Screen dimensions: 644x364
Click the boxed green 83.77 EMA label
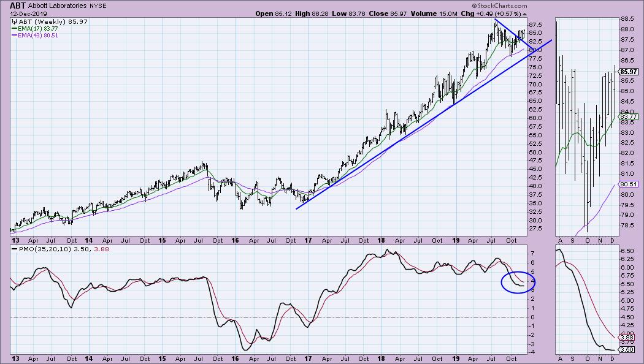[x=629, y=117]
